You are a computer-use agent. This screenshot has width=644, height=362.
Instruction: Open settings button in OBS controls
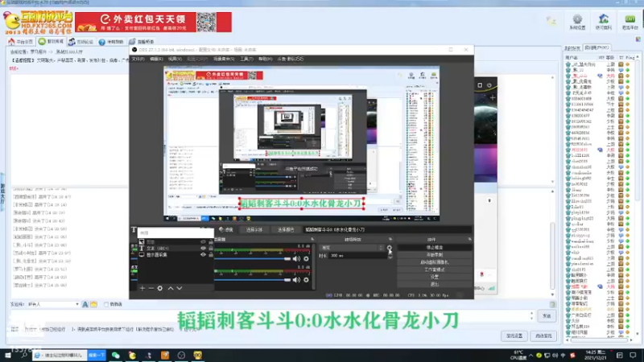[x=434, y=277]
